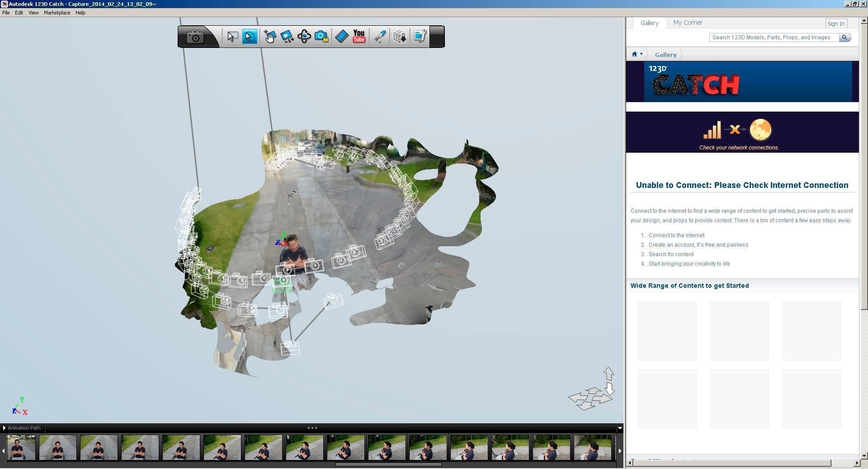Screen dimensions: 868x469
Task: Click the filmstrip panel grip dots
Action: (312, 428)
